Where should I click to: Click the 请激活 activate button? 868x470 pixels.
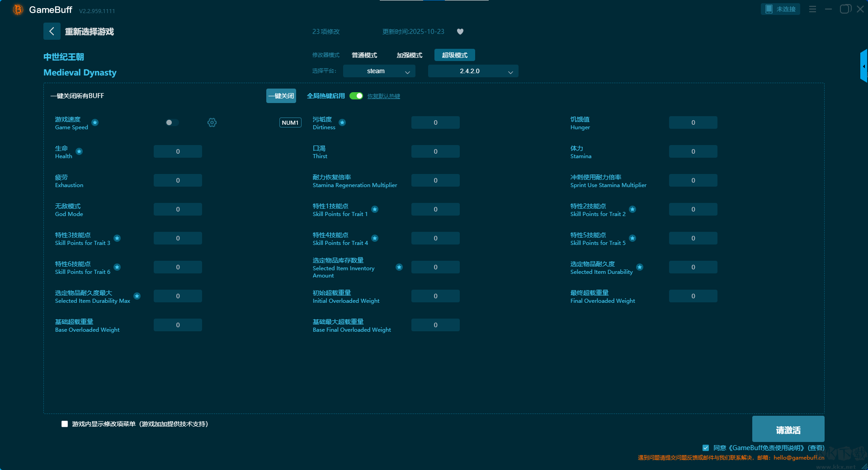pos(788,429)
